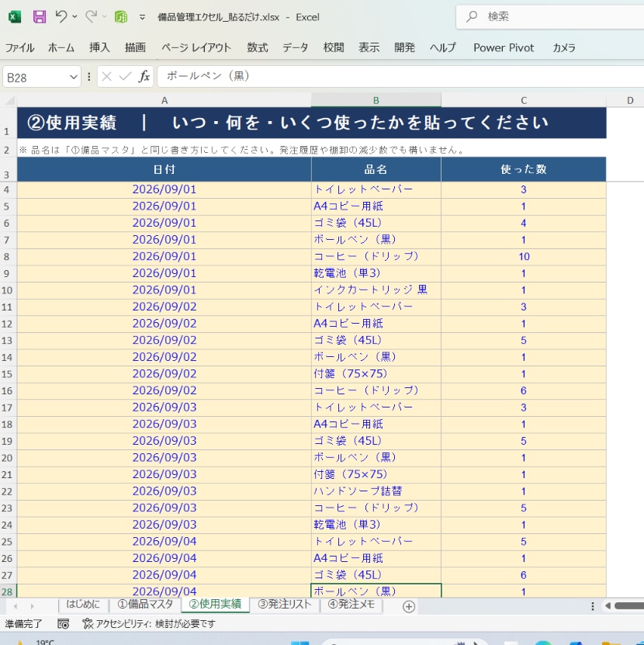
Task: Switch to the ホーム ribbon tab
Action: pyautogui.click(x=61, y=47)
